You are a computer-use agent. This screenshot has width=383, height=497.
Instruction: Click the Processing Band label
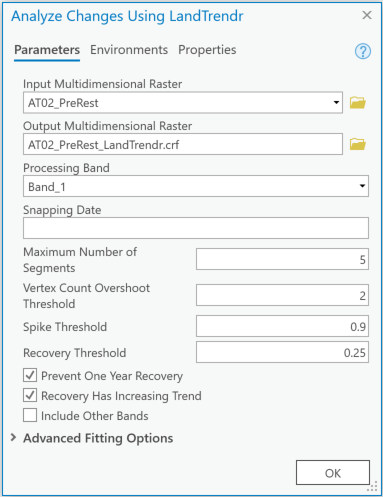click(66, 168)
